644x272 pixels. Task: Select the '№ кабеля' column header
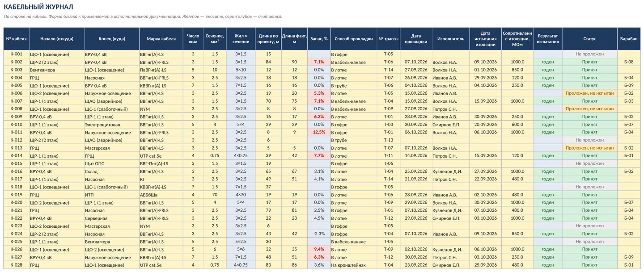click(16, 39)
